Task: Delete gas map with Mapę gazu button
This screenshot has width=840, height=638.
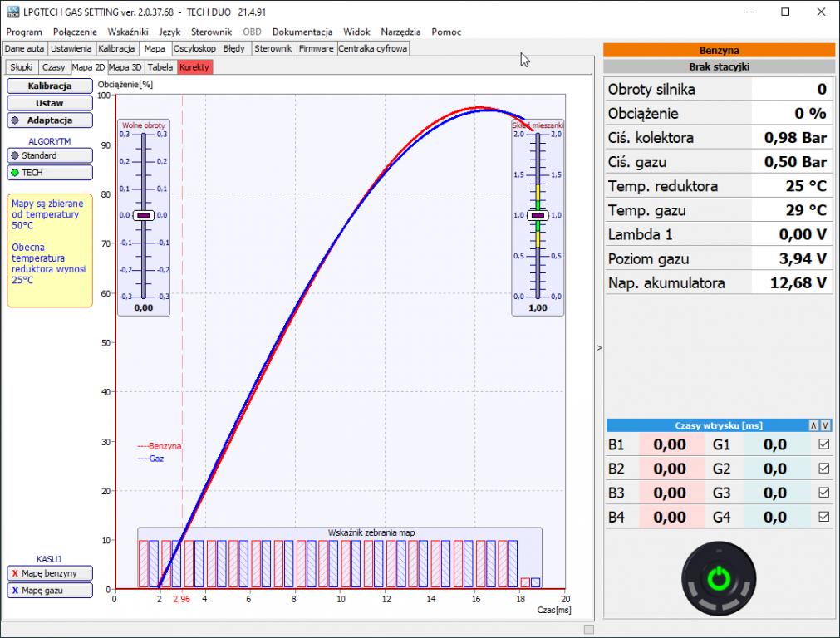Action: point(50,591)
